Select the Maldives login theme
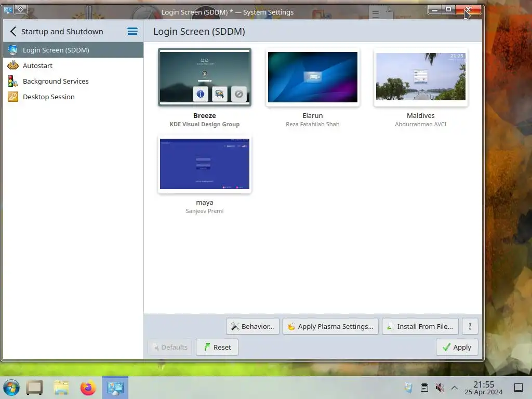 pos(421,77)
